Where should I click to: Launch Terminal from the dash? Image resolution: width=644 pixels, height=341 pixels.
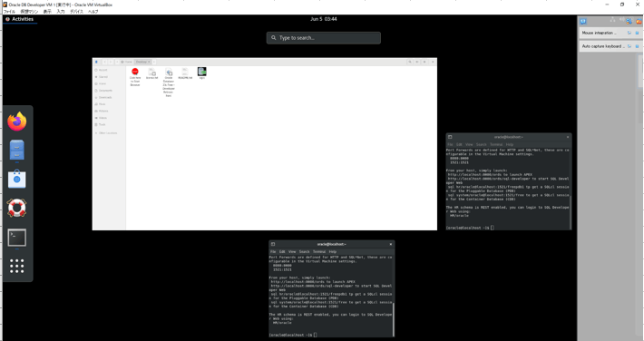click(x=17, y=238)
